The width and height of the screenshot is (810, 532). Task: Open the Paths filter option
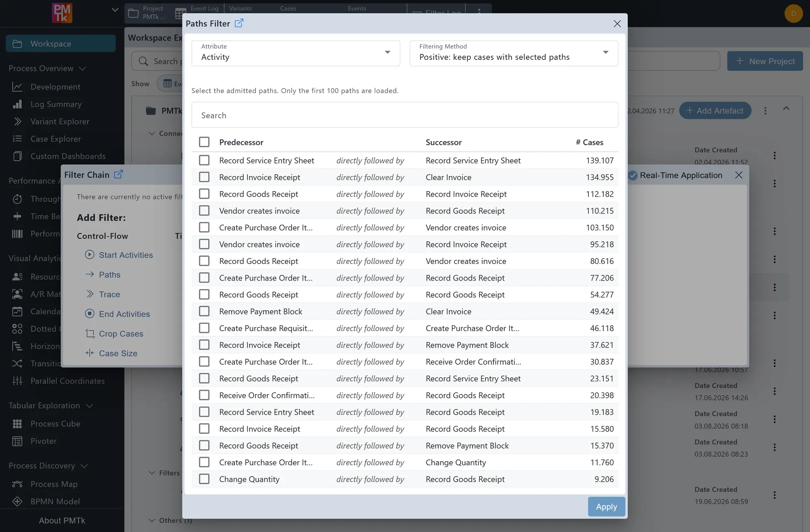point(102,275)
